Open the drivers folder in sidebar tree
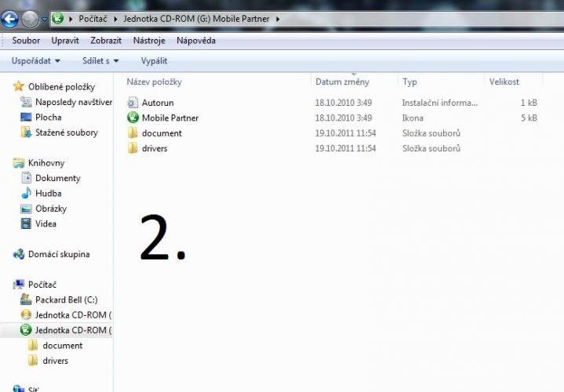 click(56, 361)
